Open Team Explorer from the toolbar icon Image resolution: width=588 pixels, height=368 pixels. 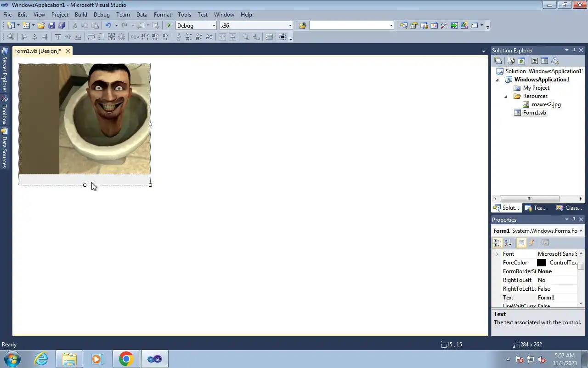(x=424, y=25)
